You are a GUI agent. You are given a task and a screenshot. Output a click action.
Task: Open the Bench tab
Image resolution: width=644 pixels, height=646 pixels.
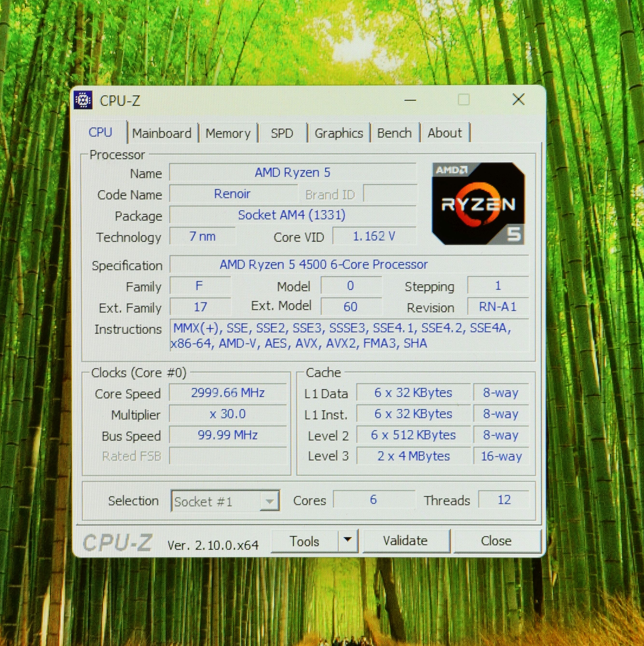coord(394,133)
